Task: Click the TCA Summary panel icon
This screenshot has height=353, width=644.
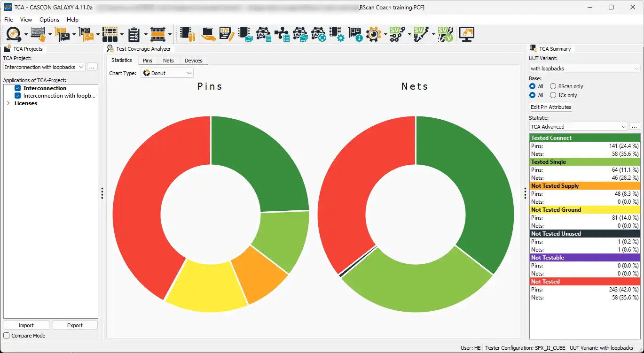Action: pos(534,49)
